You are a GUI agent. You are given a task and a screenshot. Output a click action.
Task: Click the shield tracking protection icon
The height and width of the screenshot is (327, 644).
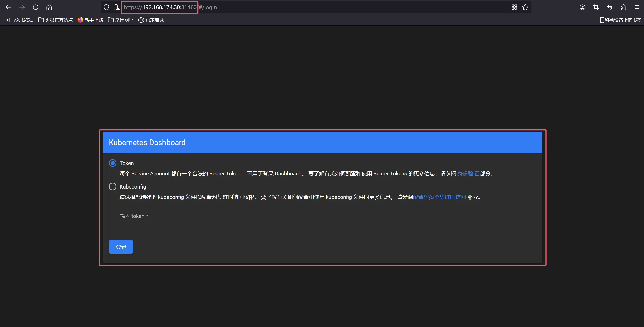(x=106, y=7)
